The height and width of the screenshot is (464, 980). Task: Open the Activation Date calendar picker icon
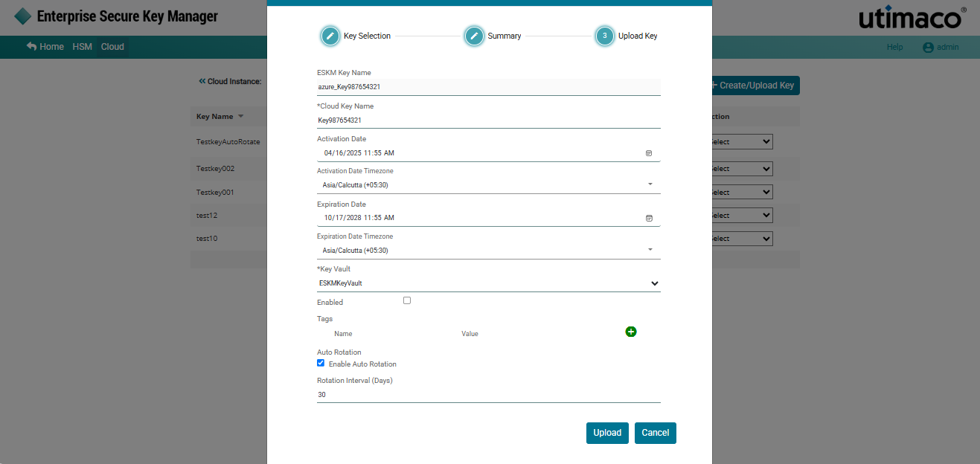pos(649,153)
